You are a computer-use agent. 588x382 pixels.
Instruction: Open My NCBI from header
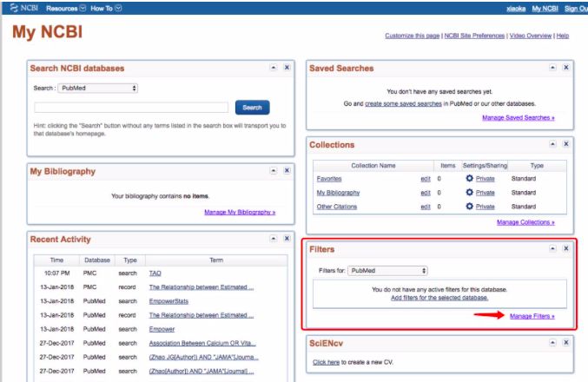(545, 9)
